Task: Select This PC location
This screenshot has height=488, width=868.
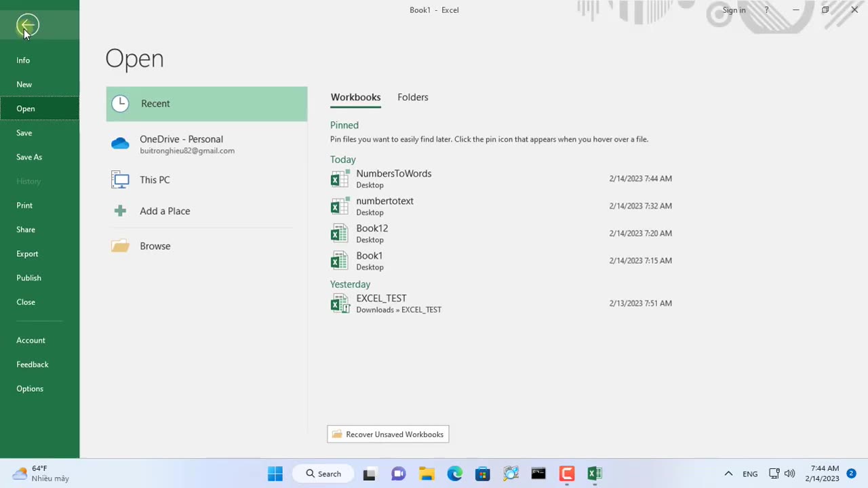Action: 207,180
